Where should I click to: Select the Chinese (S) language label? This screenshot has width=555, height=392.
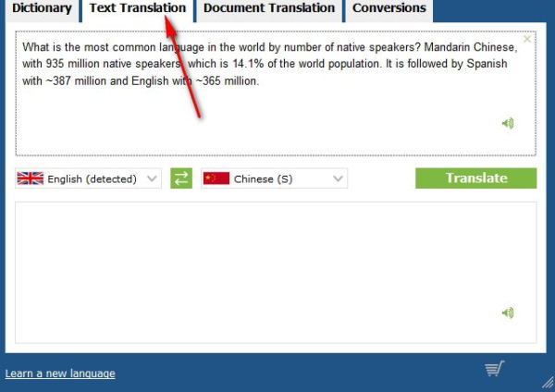pos(263,179)
